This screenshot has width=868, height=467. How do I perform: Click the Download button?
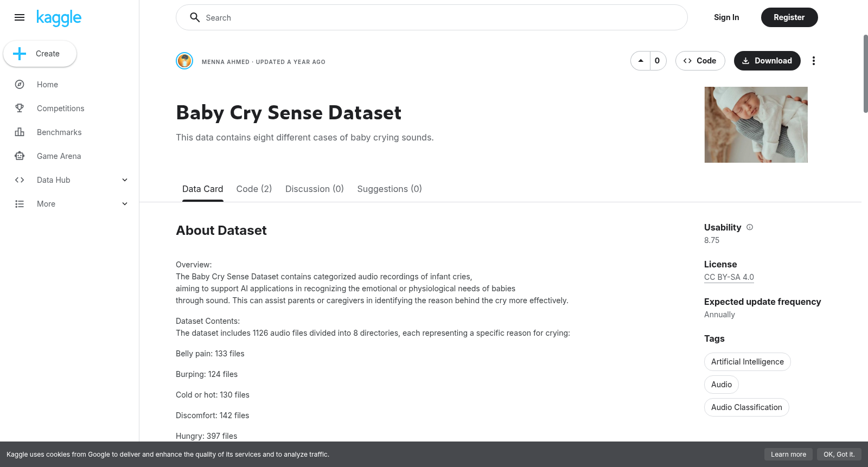coord(767,61)
